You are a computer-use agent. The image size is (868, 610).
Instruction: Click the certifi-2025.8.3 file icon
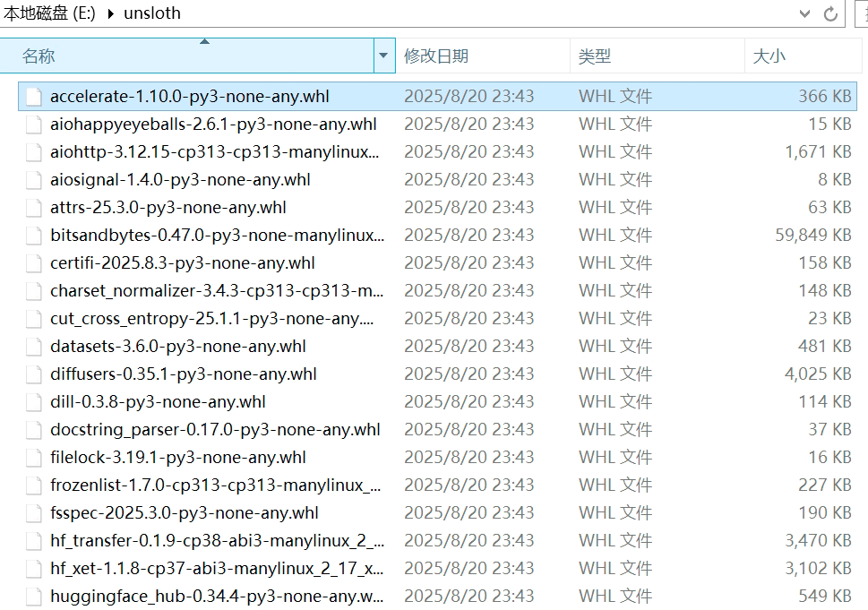pyautogui.click(x=34, y=263)
